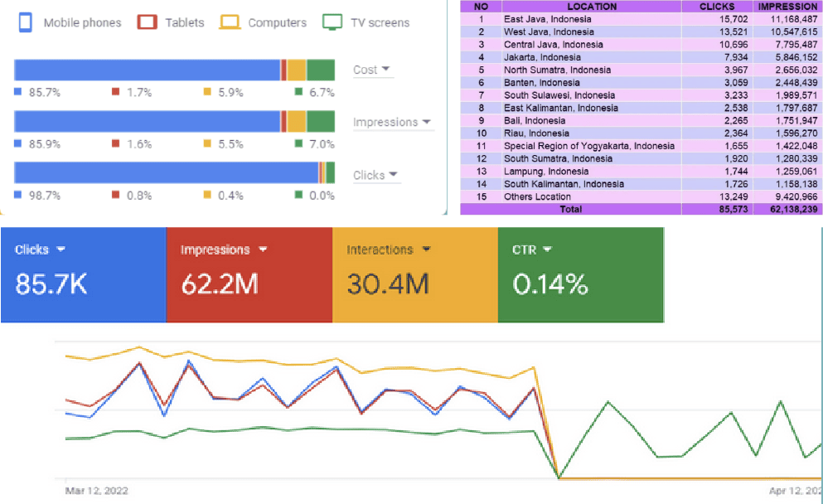Click the CLICKS column header in table

pyautogui.click(x=716, y=7)
